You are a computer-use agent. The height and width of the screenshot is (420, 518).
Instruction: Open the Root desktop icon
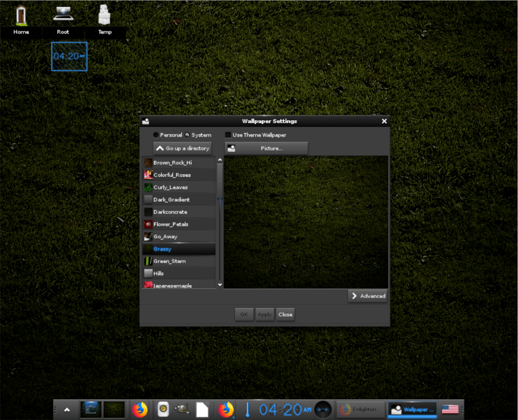(x=63, y=15)
